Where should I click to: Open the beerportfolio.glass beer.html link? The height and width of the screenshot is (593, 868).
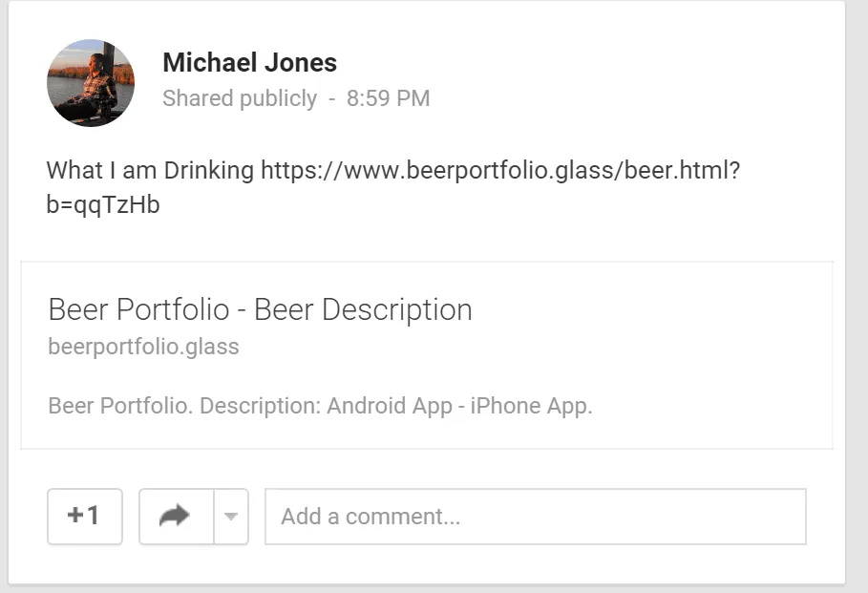(x=393, y=187)
